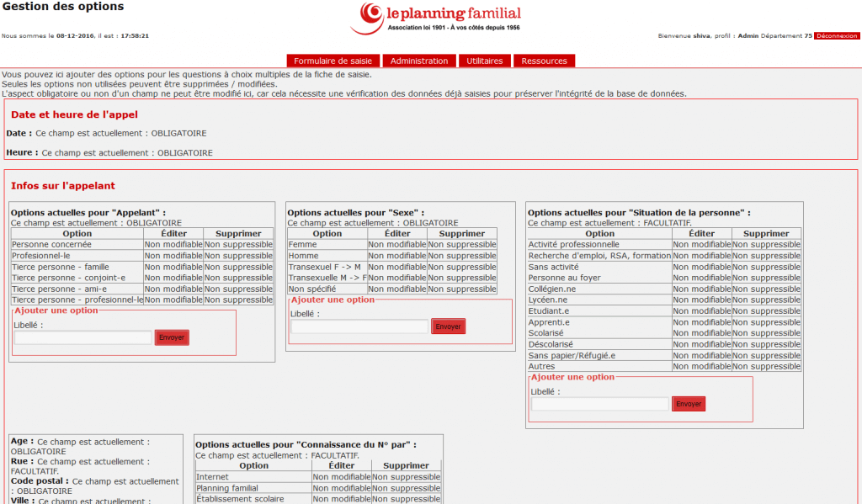
Task: Open the Utilitaires menu
Action: click(484, 61)
